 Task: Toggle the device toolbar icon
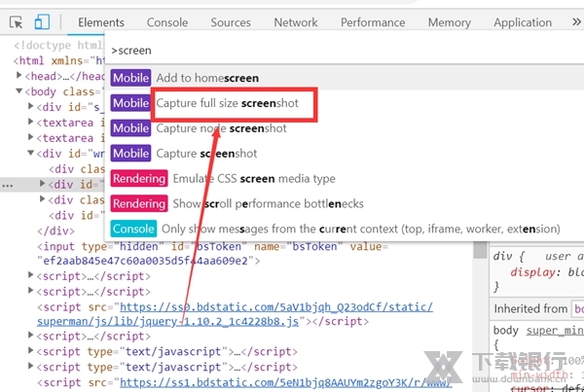click(42, 21)
